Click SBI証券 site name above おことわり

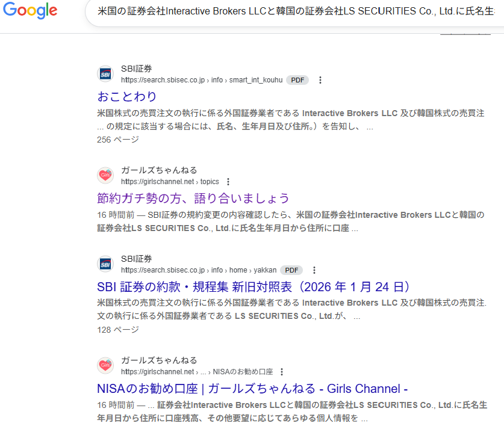pos(136,69)
